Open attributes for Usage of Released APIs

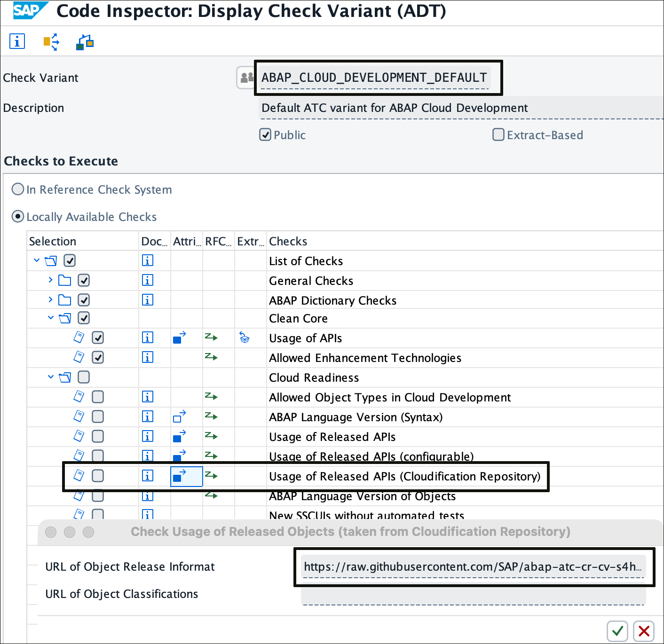click(180, 436)
